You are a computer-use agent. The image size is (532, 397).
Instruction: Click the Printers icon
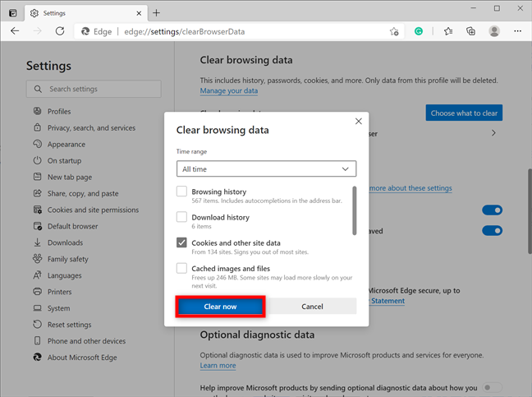(37, 292)
